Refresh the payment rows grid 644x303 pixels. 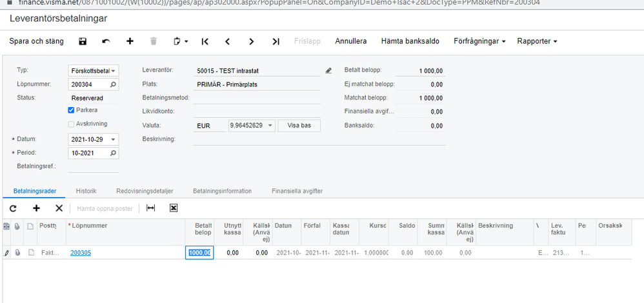point(13,209)
